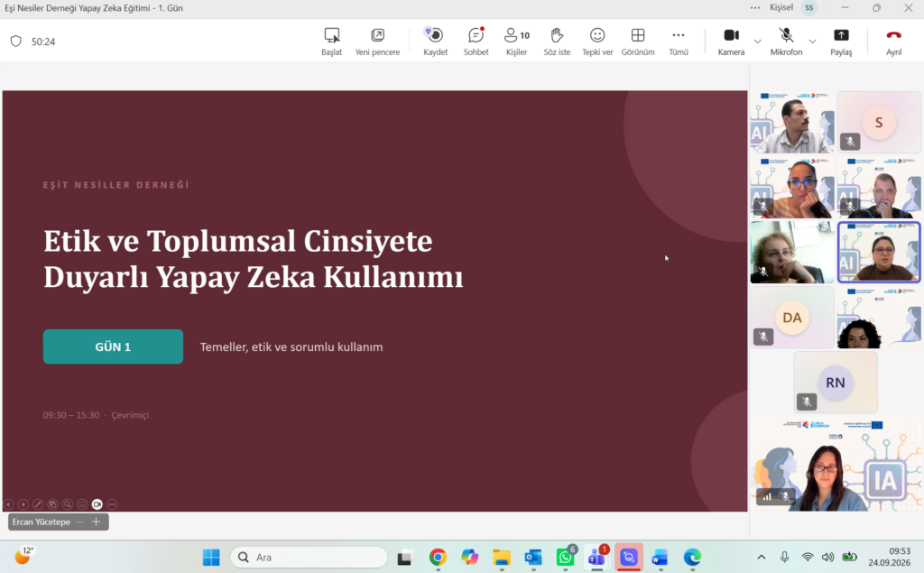
Task: Open the weather widget showing 12°
Action: pyautogui.click(x=23, y=556)
